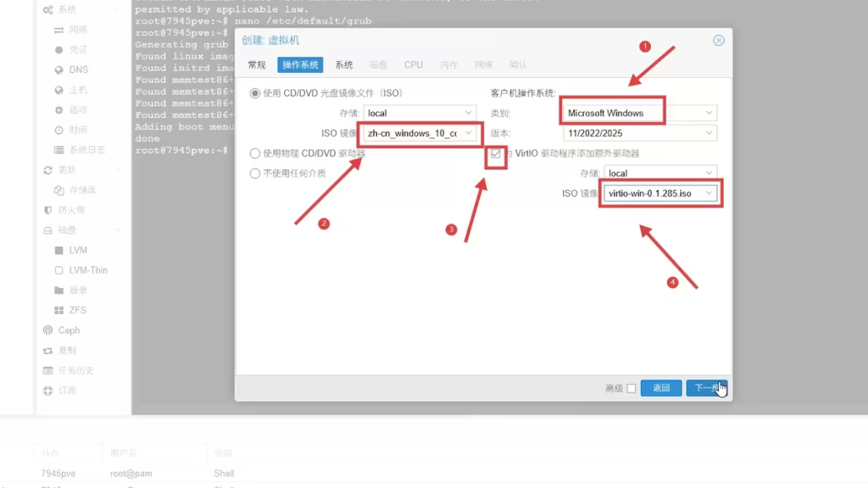Open the virtio-win-0.1.285.iso dropdown
868x488 pixels.
point(661,193)
